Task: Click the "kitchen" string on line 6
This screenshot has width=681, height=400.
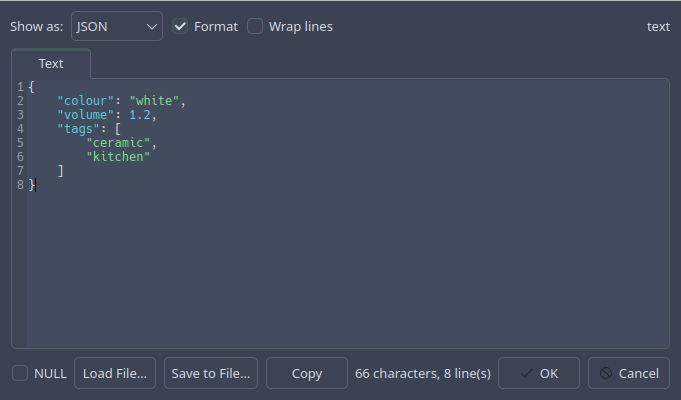Action: pyautogui.click(x=118, y=157)
